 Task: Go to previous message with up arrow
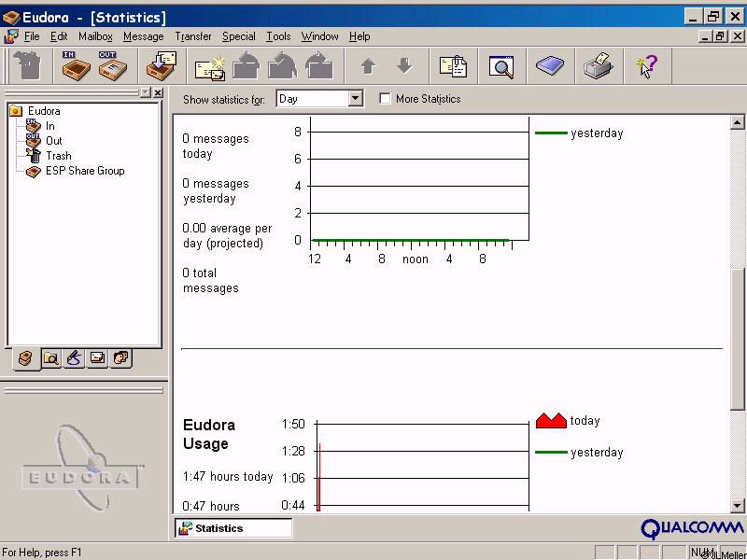click(x=368, y=65)
